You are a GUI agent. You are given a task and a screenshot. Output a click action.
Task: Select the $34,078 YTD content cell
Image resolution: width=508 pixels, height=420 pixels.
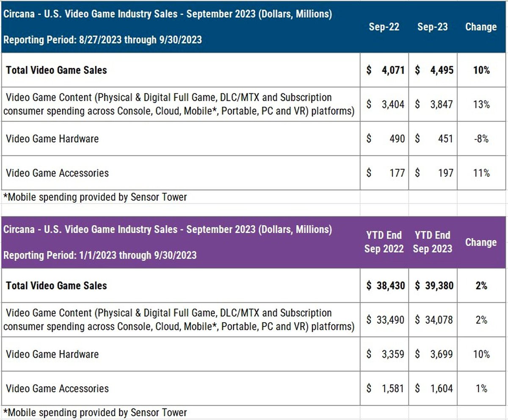[433, 320]
